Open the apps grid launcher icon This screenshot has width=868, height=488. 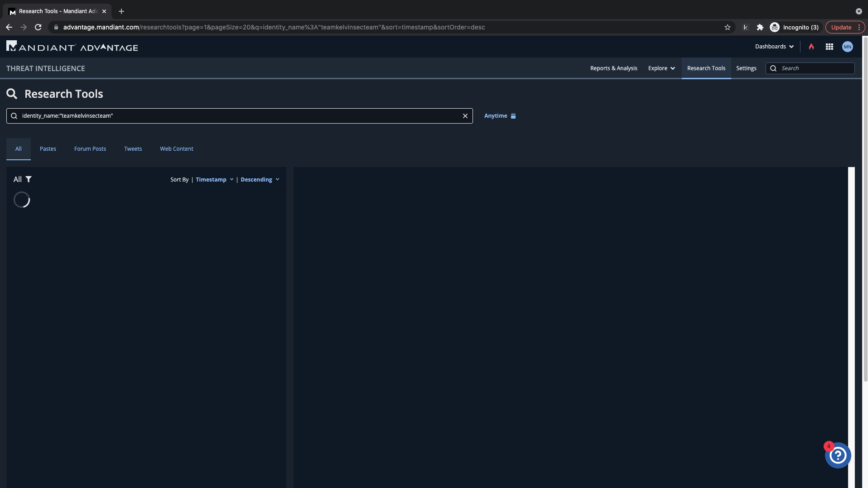829,47
